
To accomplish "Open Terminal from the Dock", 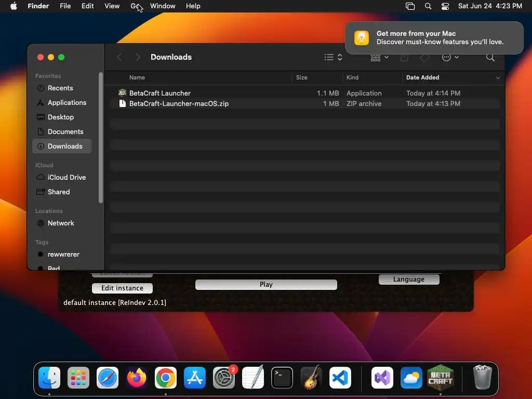I will click(x=282, y=378).
